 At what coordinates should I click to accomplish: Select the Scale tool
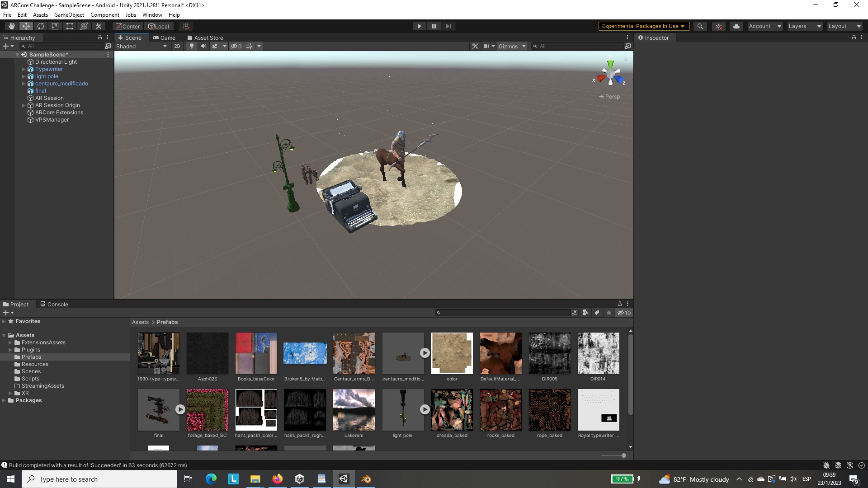[x=55, y=26]
